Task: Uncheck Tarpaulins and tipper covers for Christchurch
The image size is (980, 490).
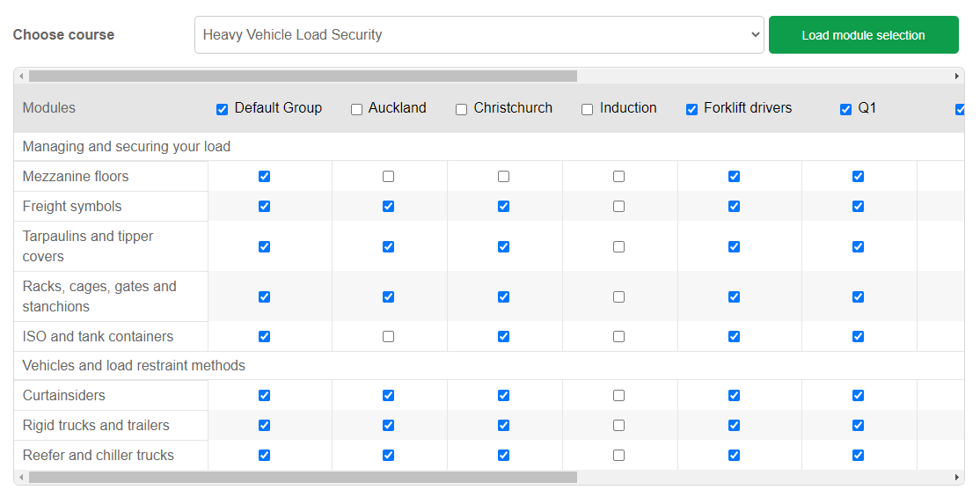Action: 504,246
